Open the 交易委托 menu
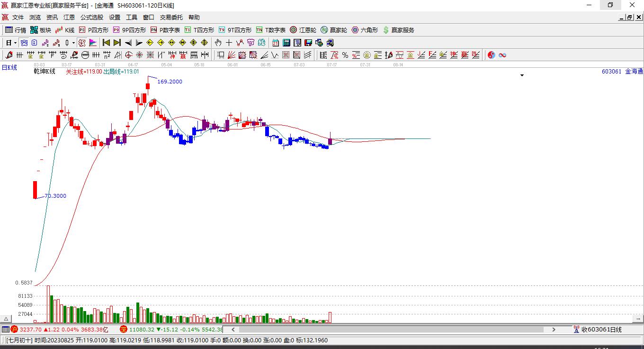 171,18
